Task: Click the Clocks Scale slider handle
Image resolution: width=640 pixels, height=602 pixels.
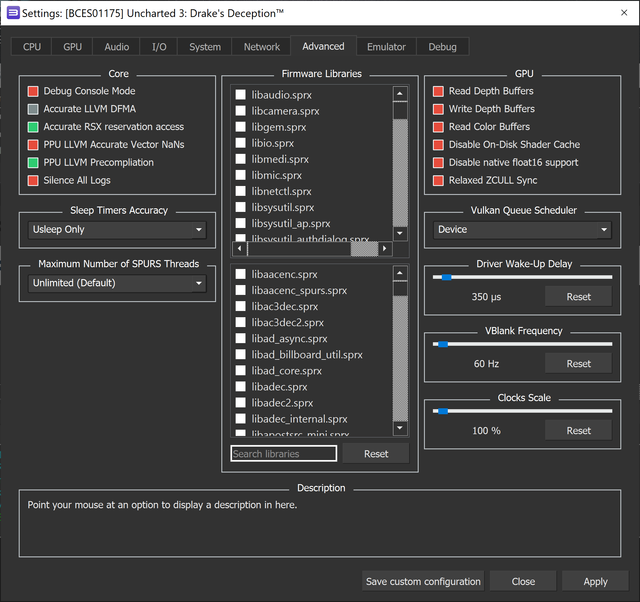Action: pos(443,411)
